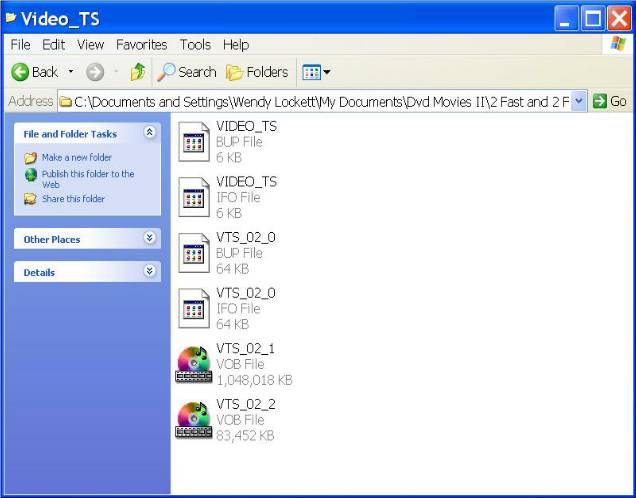
Task: Open the Tools menu
Action: point(195,45)
